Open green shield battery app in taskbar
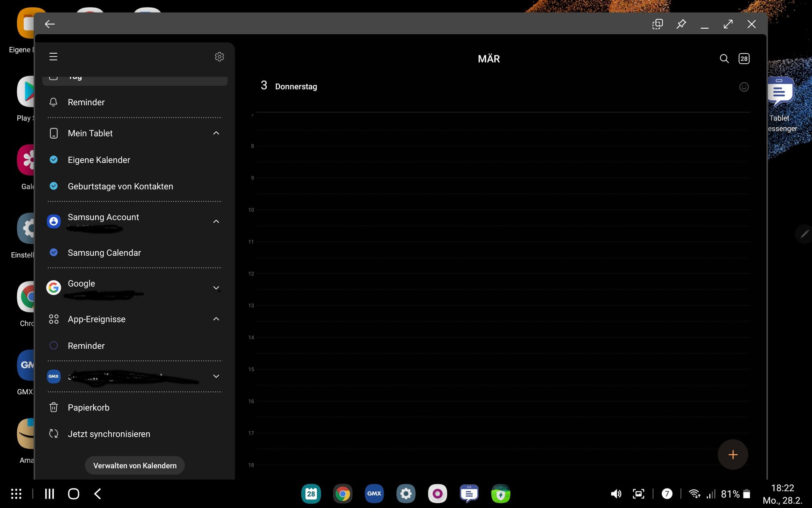 point(501,494)
